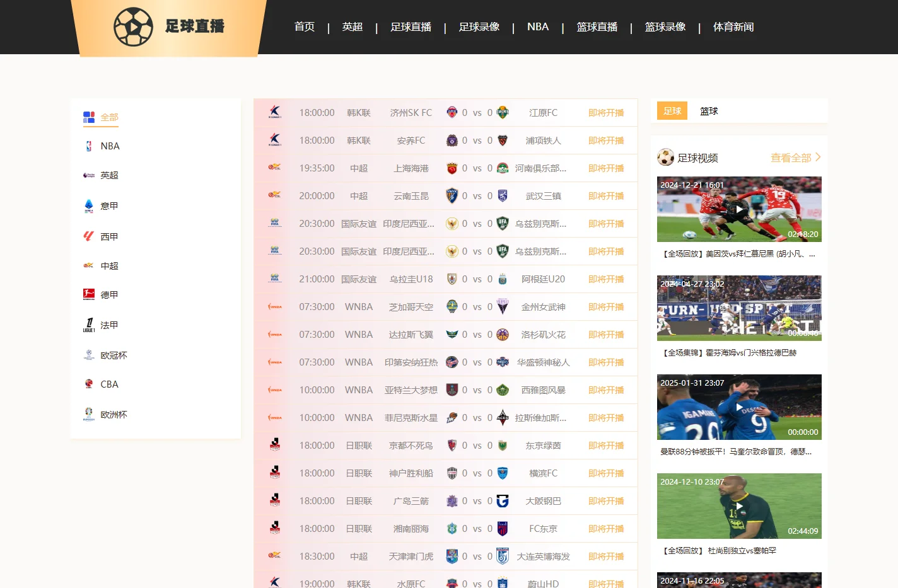Click the 德甲 Bundesliga icon

pos(89,294)
